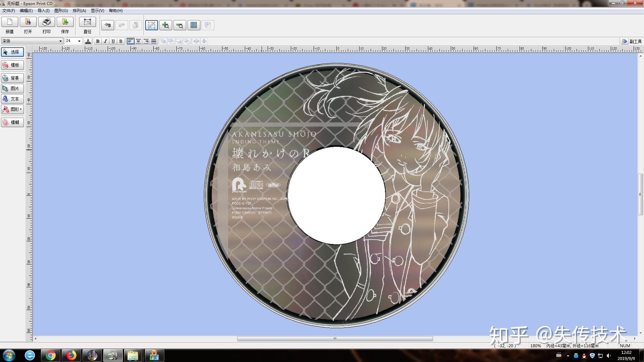Select fit-disc-to-window view icon
The width and height of the screenshot is (644, 362).
[152, 25]
